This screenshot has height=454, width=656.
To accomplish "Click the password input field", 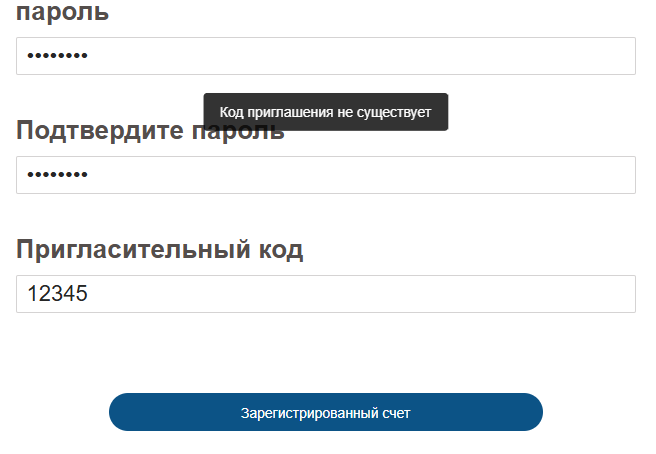I will click(x=325, y=56).
